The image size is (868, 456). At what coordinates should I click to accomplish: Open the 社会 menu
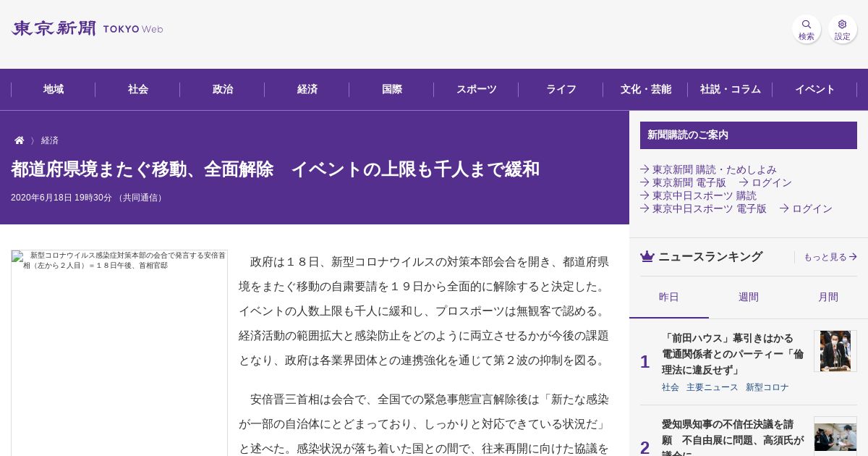coord(138,90)
